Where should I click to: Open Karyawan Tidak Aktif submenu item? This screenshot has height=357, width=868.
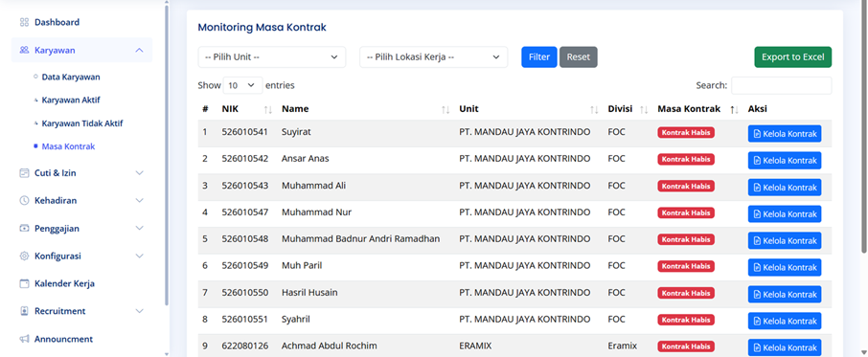(x=82, y=123)
